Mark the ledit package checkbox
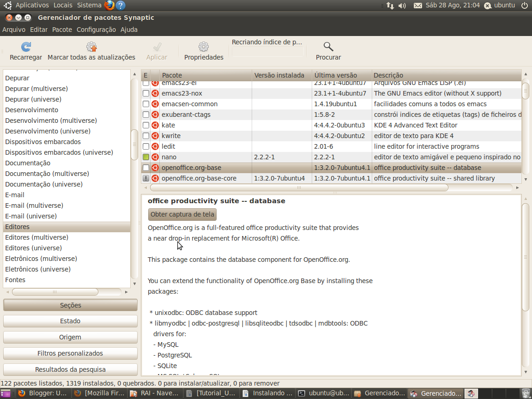 tap(146, 146)
